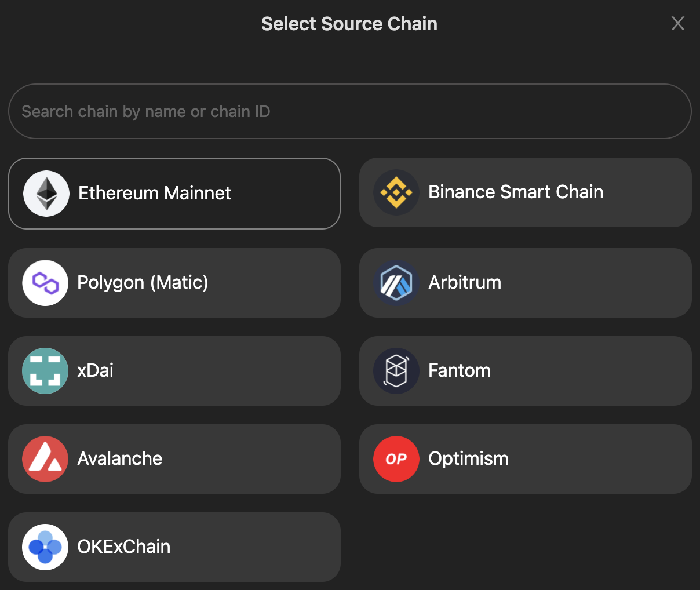Pick the Avalanche chain option
Image resolution: width=700 pixels, height=590 pixels.
pyautogui.click(x=174, y=459)
